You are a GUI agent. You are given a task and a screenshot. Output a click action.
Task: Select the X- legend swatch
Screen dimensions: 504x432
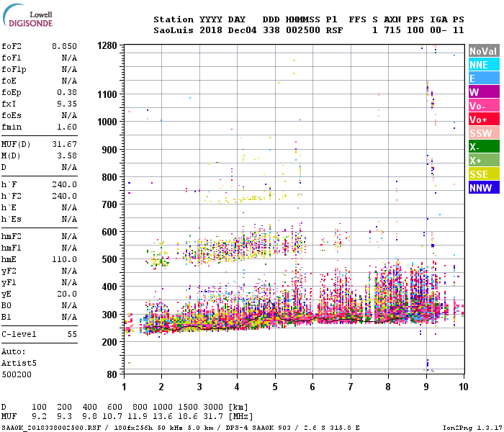pyautogui.click(x=484, y=147)
